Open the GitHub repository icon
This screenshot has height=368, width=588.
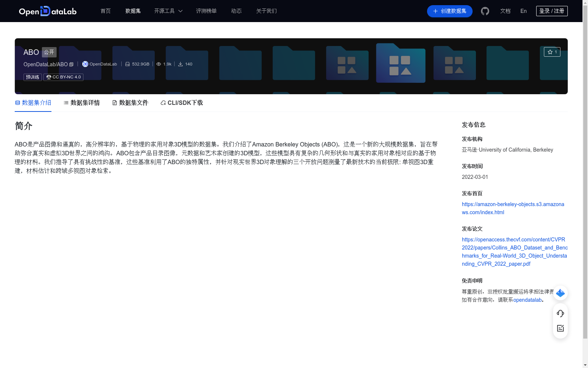(x=485, y=11)
